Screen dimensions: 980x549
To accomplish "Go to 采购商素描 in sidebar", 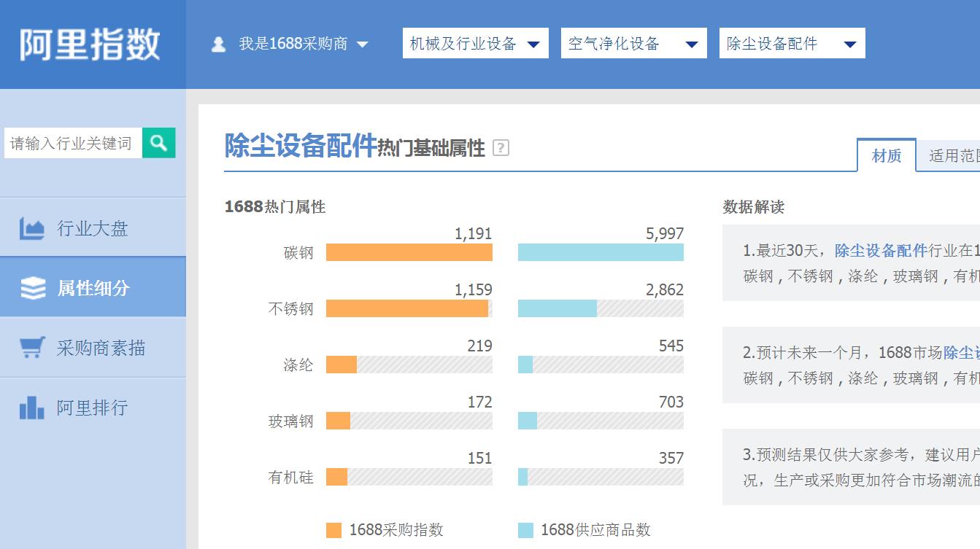I will 101,348.
